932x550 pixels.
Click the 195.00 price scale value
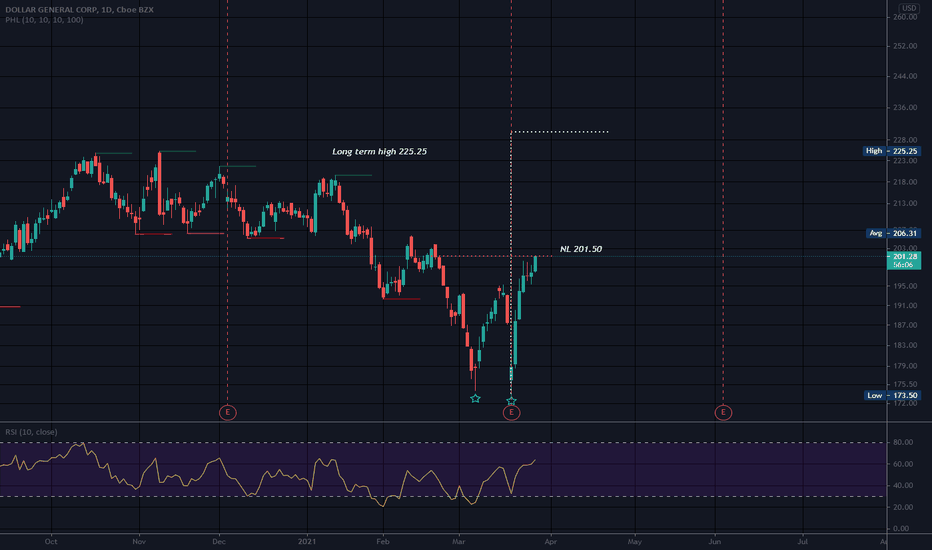click(905, 286)
